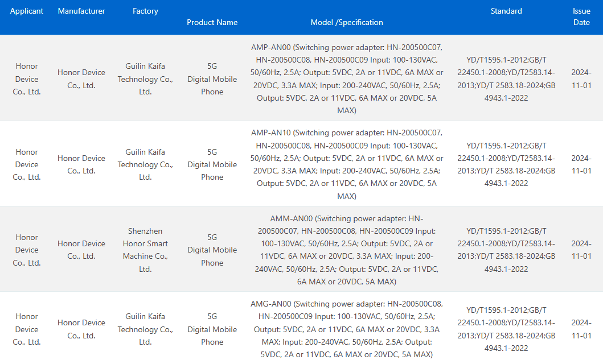603x364 pixels.
Task: Sort by the Standard column header
Action: point(506,11)
